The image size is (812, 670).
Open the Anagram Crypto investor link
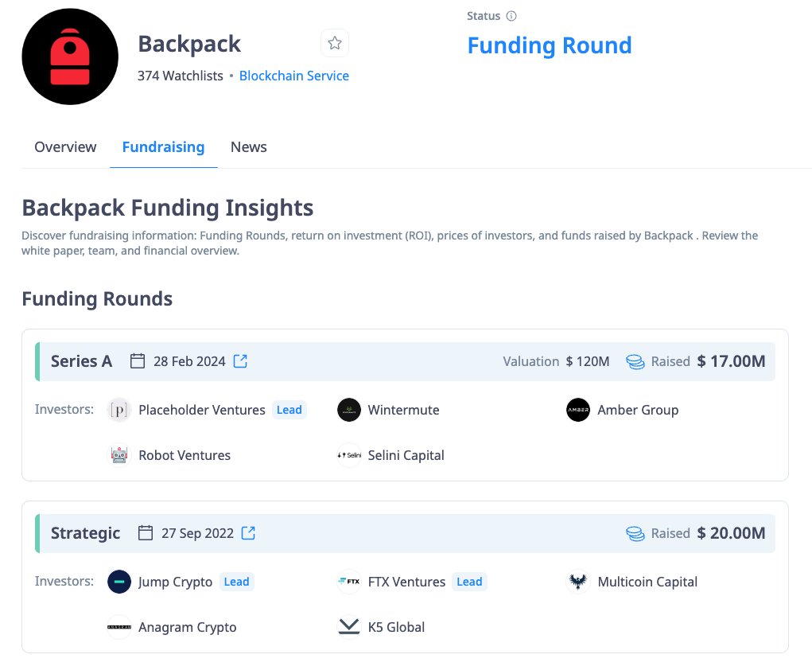point(187,627)
